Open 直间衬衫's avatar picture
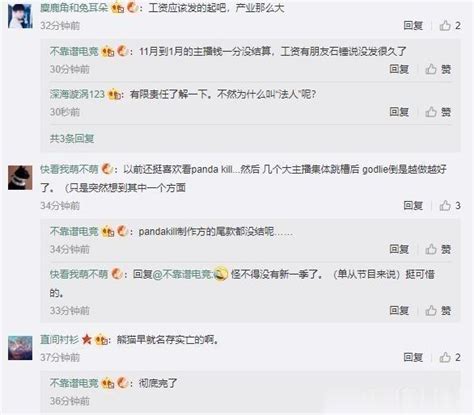The height and width of the screenshot is (415, 474). (x=20, y=348)
